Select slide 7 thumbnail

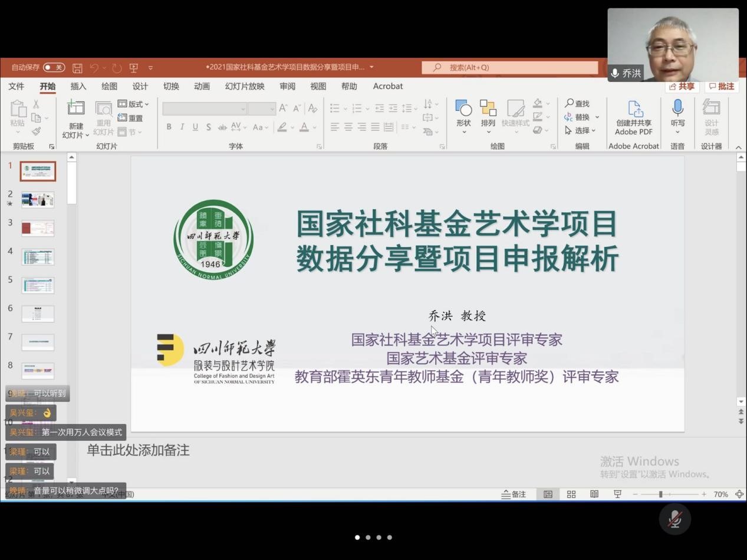[38, 342]
